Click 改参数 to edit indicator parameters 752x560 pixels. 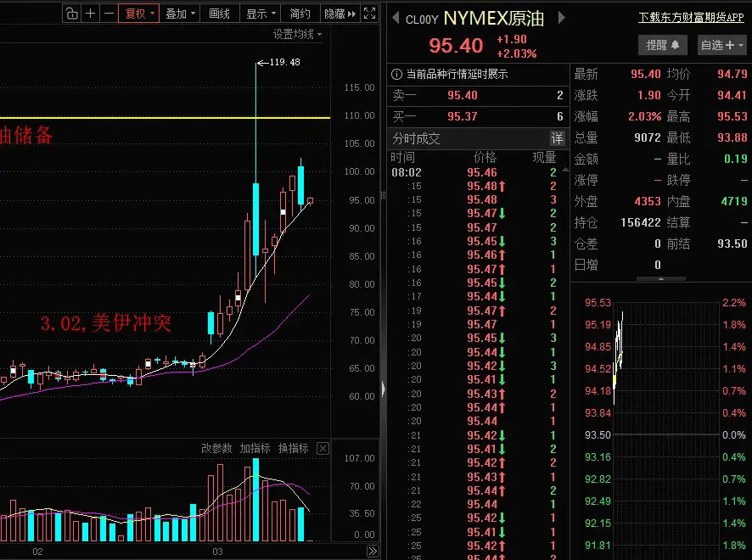tap(216, 448)
